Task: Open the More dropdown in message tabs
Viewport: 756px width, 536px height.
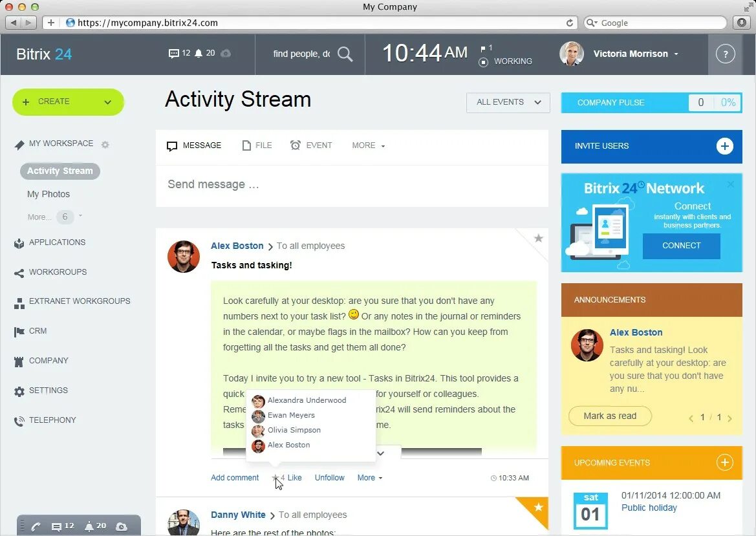Action: coord(369,145)
